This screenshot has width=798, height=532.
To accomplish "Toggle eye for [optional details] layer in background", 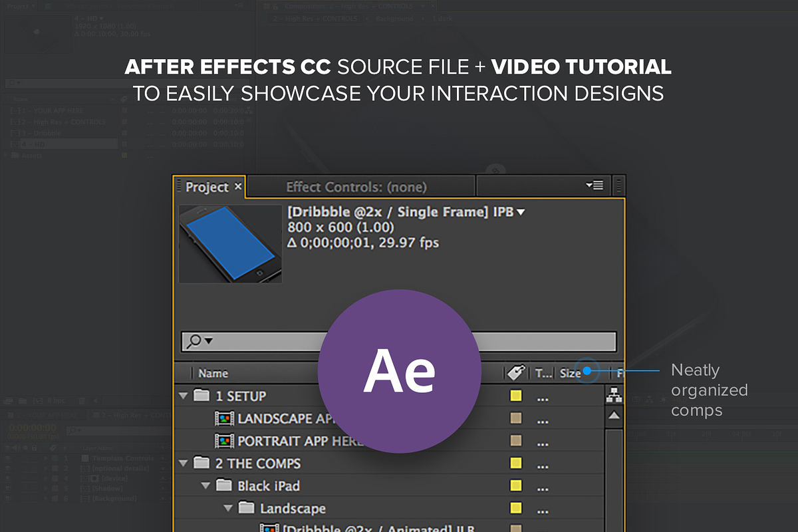I will [9, 469].
